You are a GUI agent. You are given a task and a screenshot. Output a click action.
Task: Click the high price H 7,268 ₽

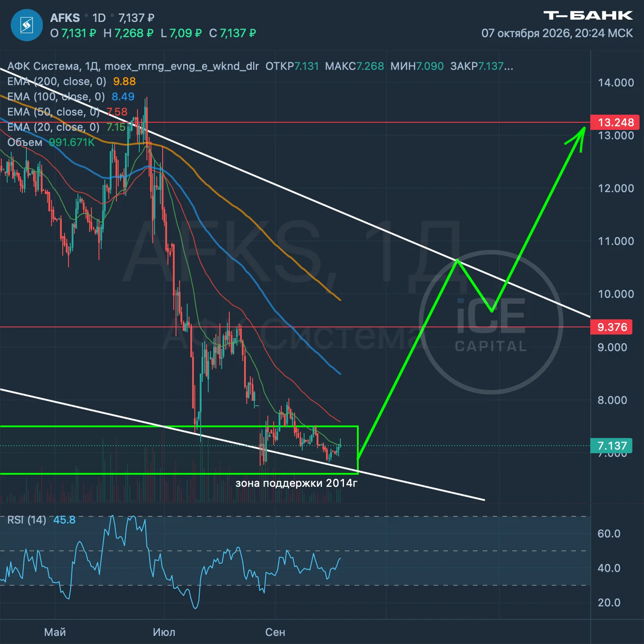tap(128, 33)
